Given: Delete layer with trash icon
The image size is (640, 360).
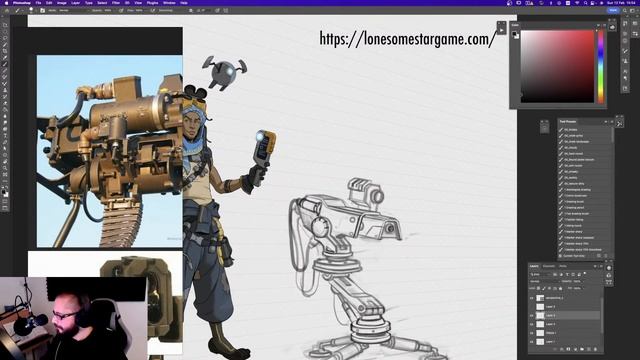Looking at the screenshot, I should [x=595, y=349].
